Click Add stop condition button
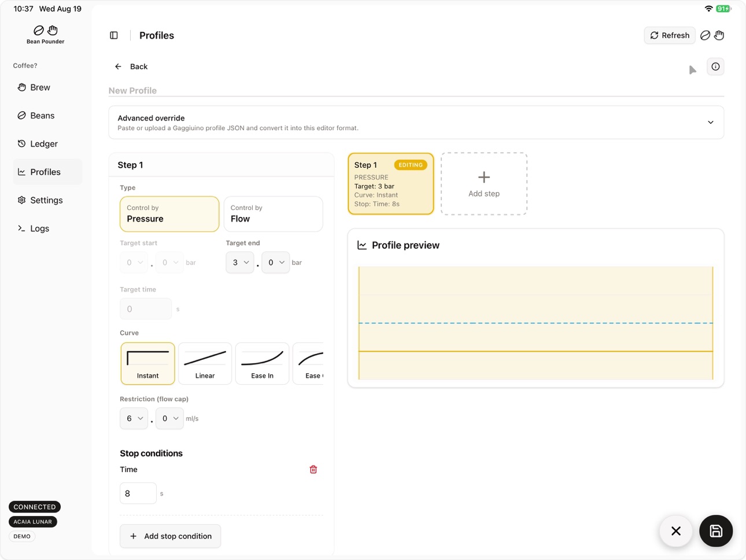 (x=170, y=536)
